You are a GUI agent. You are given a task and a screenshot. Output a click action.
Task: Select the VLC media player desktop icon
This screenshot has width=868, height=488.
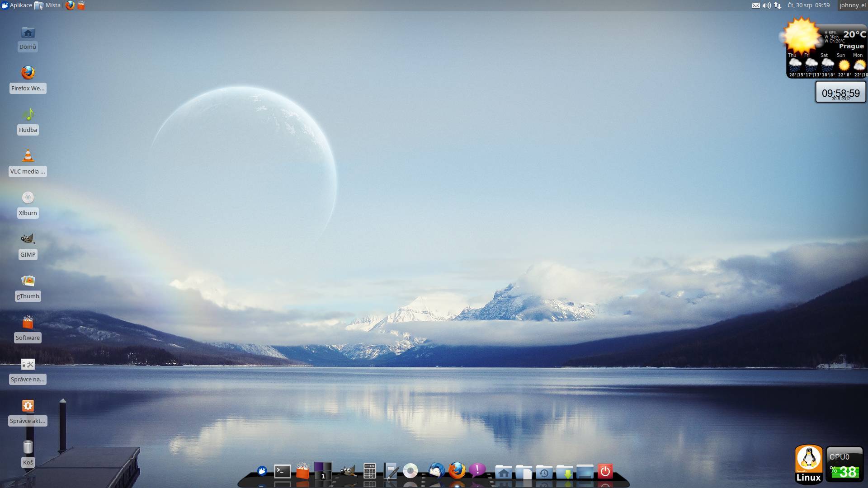(28, 163)
